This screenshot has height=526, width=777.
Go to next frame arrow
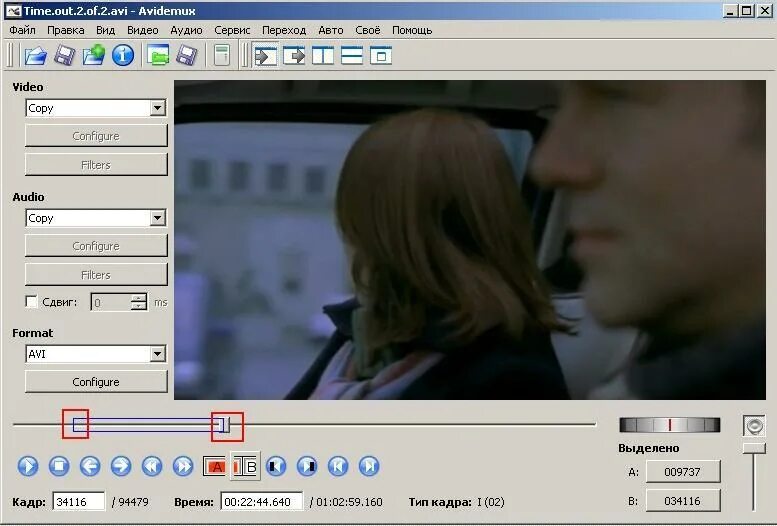[121, 467]
